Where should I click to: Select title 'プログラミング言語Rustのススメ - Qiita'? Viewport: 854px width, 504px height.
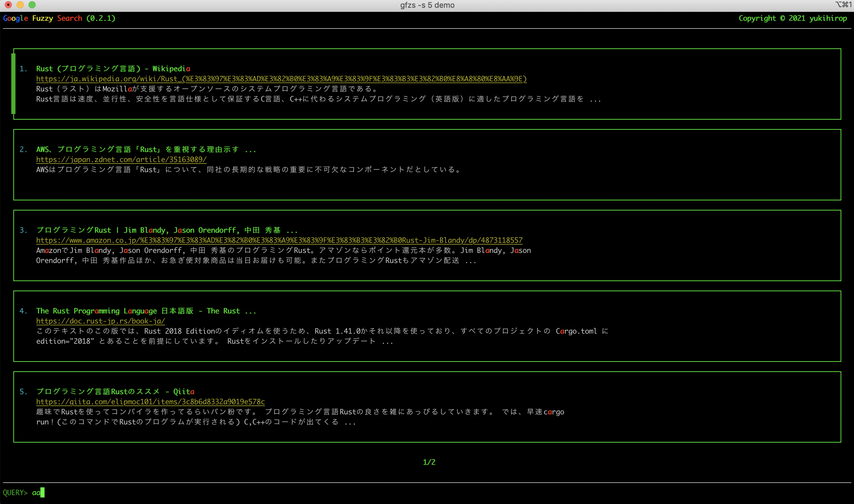click(115, 392)
